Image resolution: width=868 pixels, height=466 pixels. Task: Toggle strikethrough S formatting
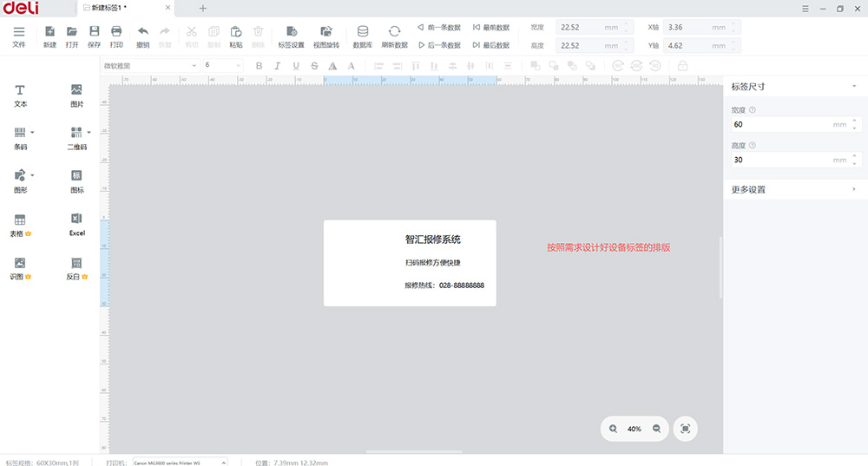click(x=314, y=66)
